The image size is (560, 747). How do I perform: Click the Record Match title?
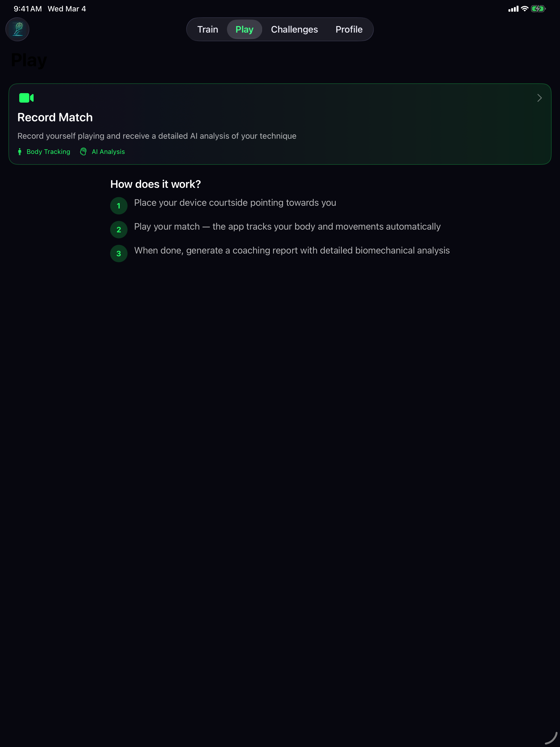(55, 117)
